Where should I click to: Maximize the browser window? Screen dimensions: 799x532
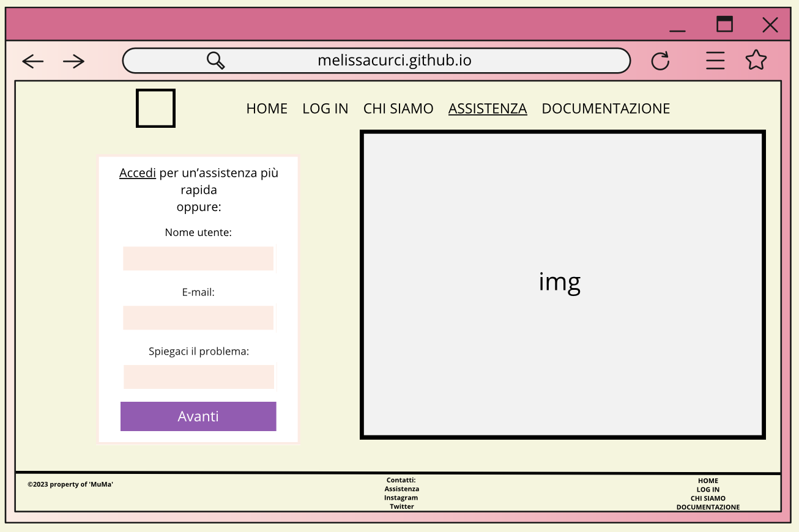(724, 24)
